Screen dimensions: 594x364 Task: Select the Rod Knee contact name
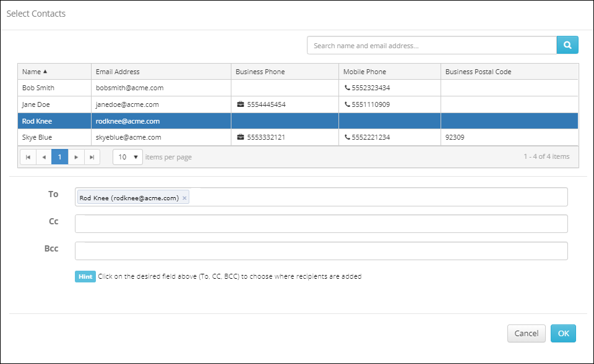pyautogui.click(x=37, y=121)
